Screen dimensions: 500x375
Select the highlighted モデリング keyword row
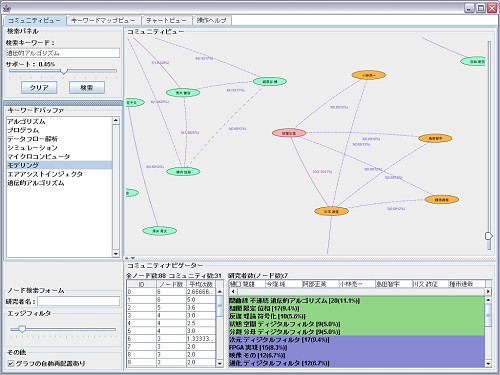coord(59,165)
